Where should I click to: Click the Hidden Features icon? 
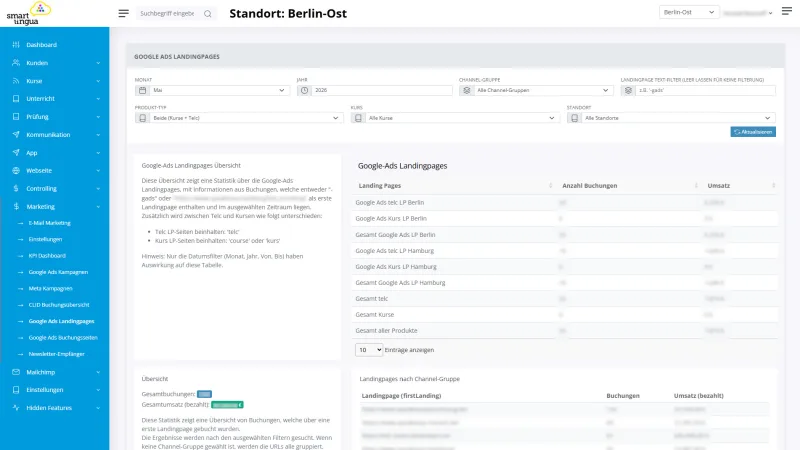(16, 408)
